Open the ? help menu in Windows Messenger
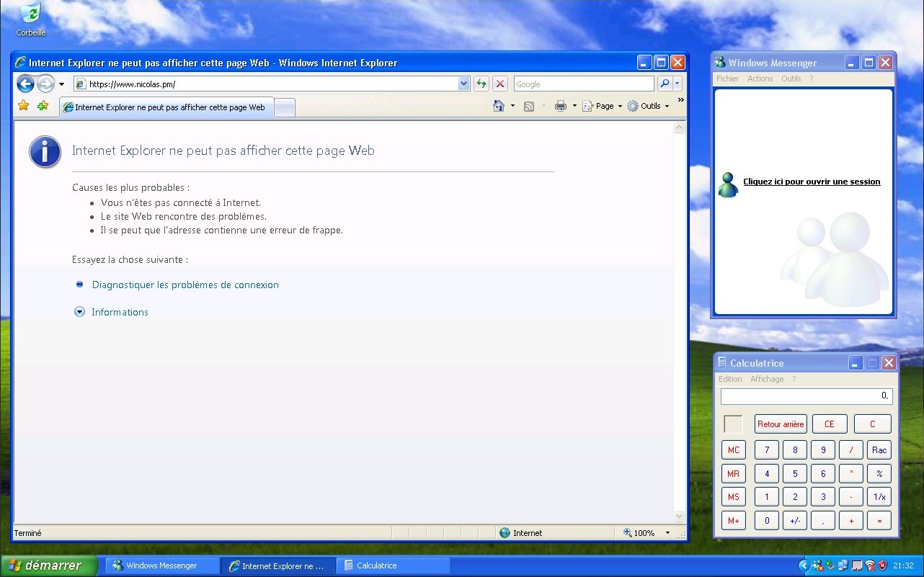The image size is (924, 577). [x=811, y=79]
